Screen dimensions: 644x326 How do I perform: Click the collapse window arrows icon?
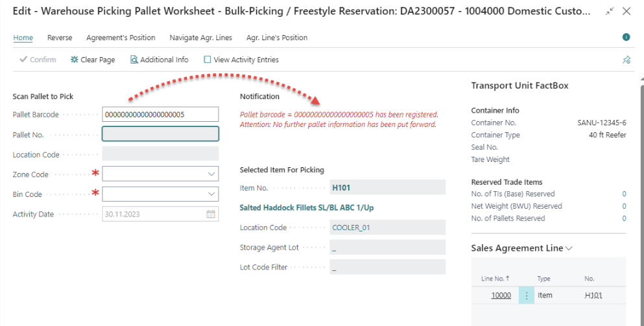pyautogui.click(x=610, y=12)
